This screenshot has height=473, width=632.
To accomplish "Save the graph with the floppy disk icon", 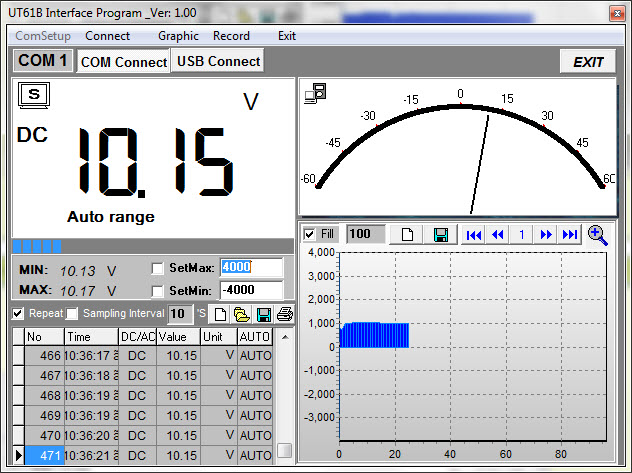I will (441, 234).
